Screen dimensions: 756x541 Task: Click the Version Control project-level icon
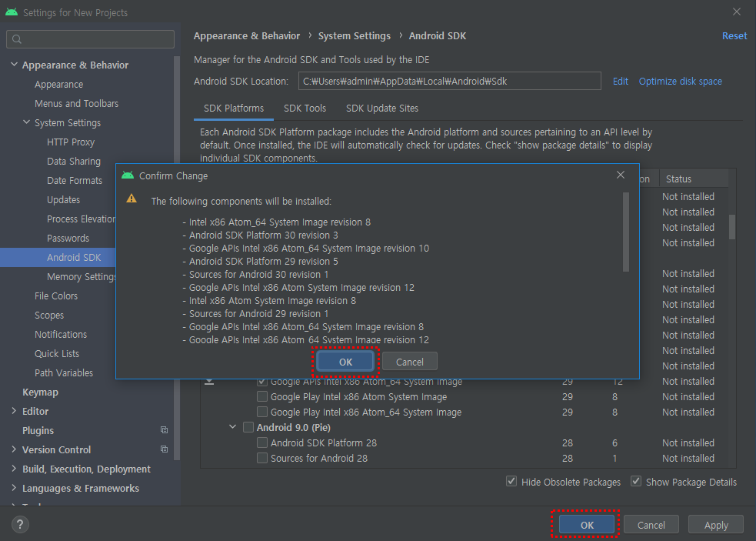(164, 449)
